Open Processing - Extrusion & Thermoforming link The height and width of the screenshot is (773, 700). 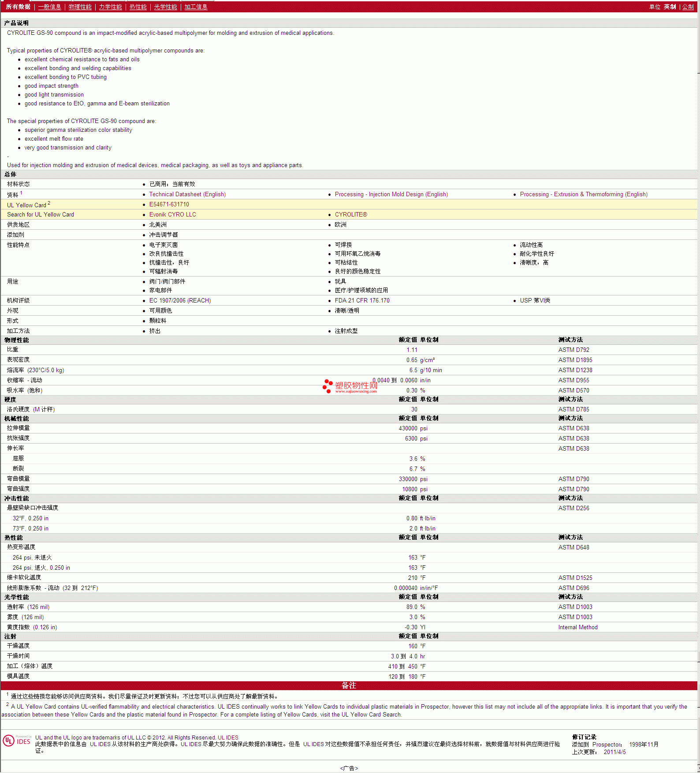click(584, 194)
